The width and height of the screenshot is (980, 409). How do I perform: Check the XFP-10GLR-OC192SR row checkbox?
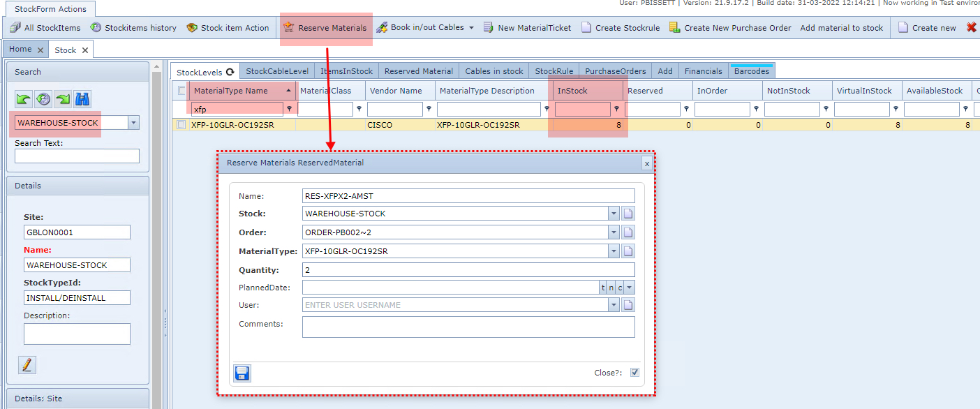181,125
